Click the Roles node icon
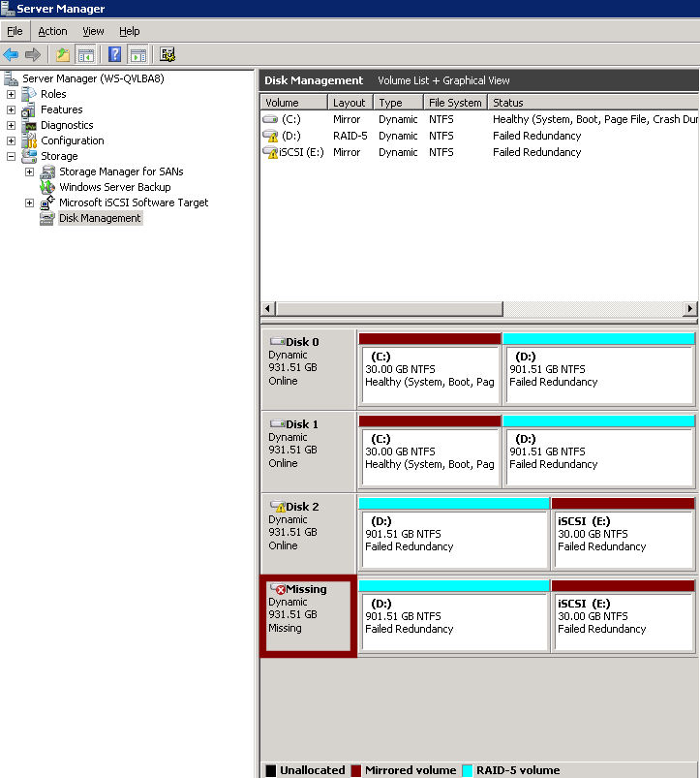Image resolution: width=700 pixels, height=778 pixels. point(29,94)
